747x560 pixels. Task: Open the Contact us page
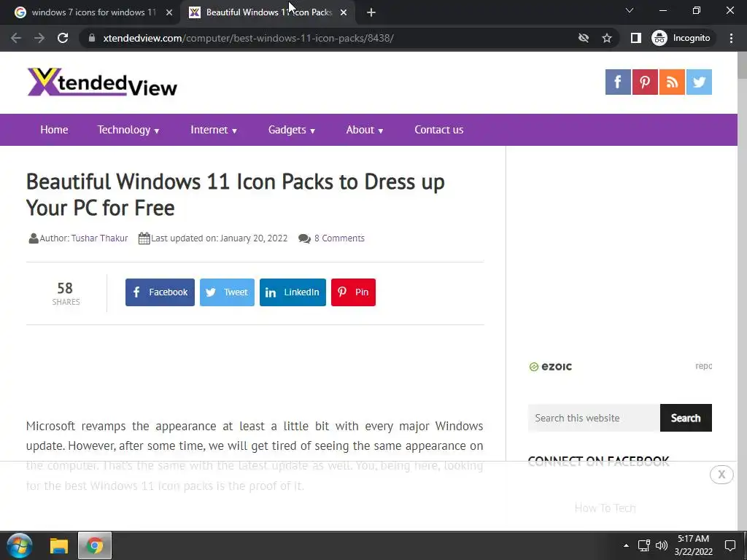coord(438,130)
